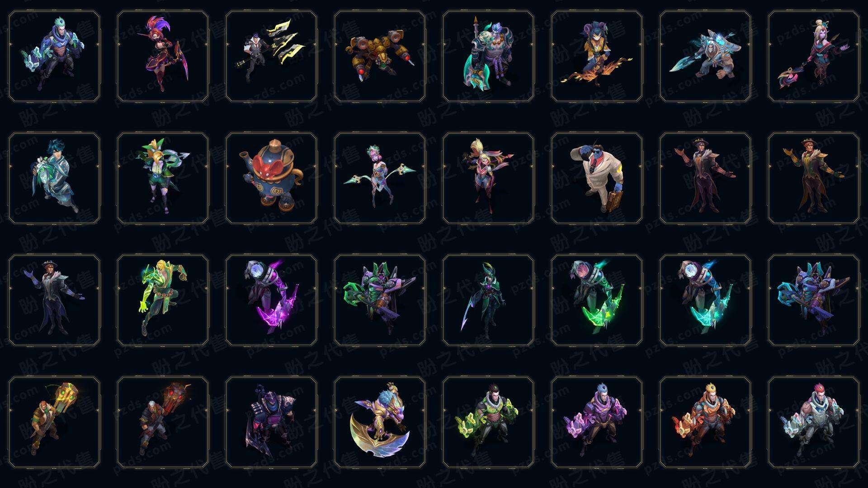Image resolution: width=868 pixels, height=488 pixels.
Task: Select the swordsman with yellow floating blades
Action: (271, 56)
